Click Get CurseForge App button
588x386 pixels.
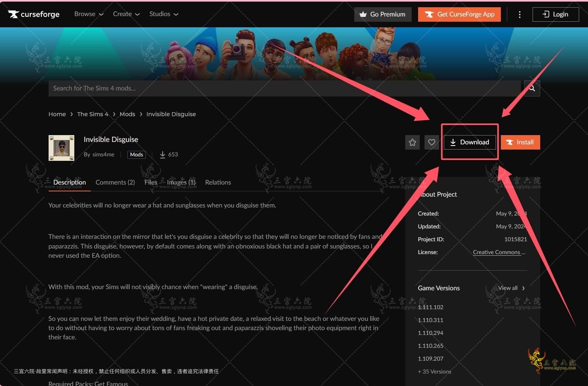(x=459, y=14)
